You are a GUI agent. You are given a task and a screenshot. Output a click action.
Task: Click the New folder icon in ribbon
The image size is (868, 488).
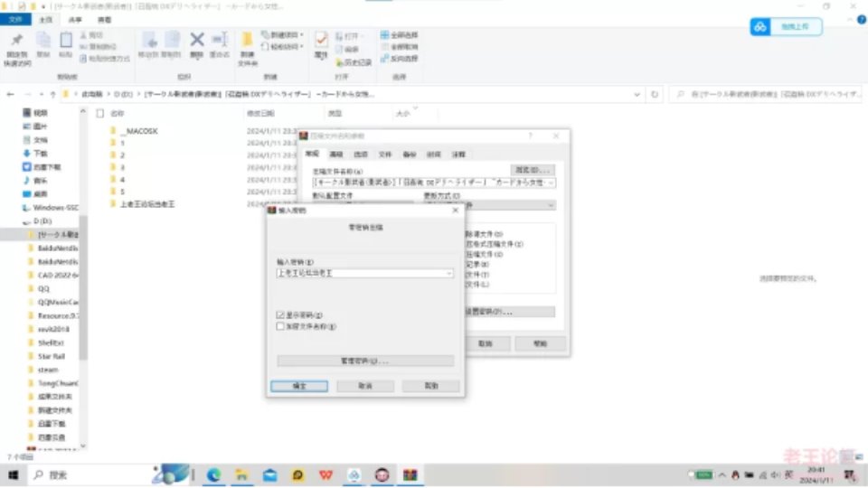pos(248,49)
